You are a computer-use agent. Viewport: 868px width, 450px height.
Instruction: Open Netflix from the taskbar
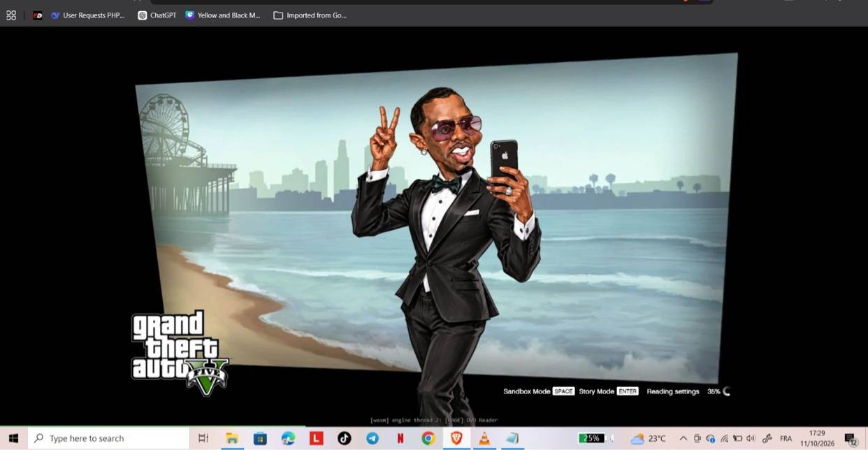pyautogui.click(x=400, y=438)
